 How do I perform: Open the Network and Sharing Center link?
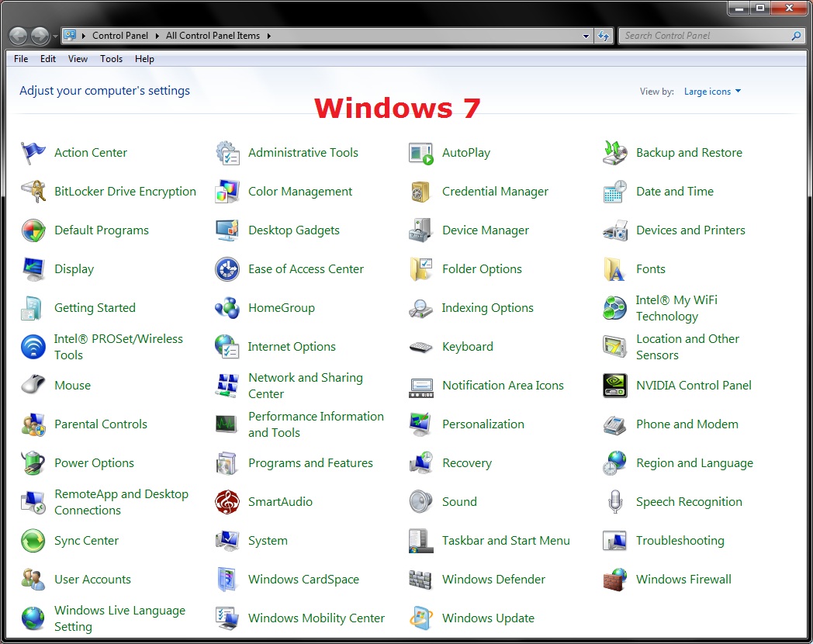[x=306, y=386]
